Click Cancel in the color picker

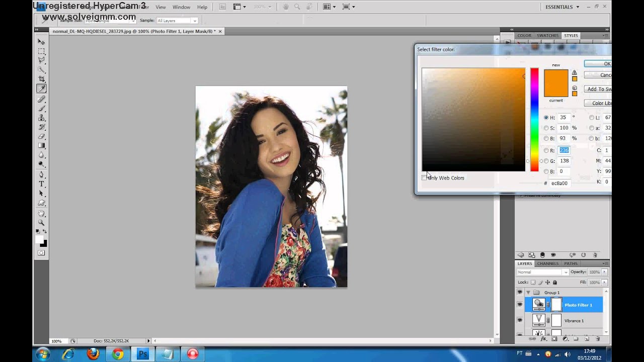coord(598,75)
